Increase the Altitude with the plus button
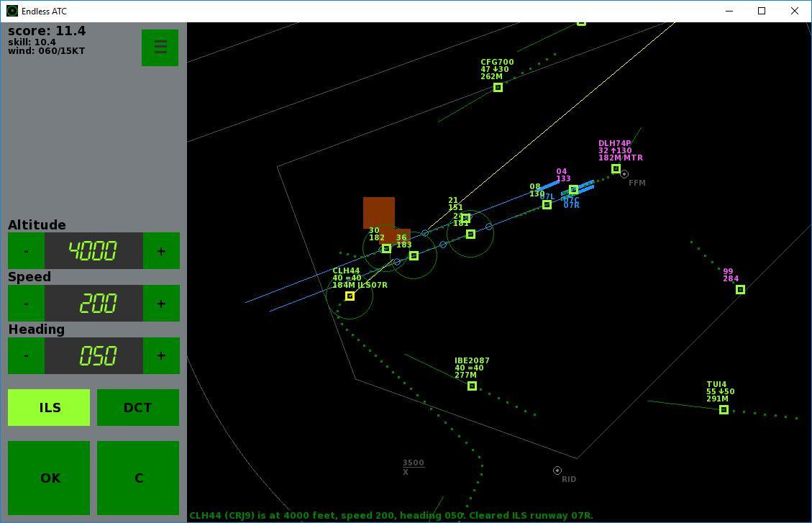The image size is (812, 523). [x=161, y=251]
